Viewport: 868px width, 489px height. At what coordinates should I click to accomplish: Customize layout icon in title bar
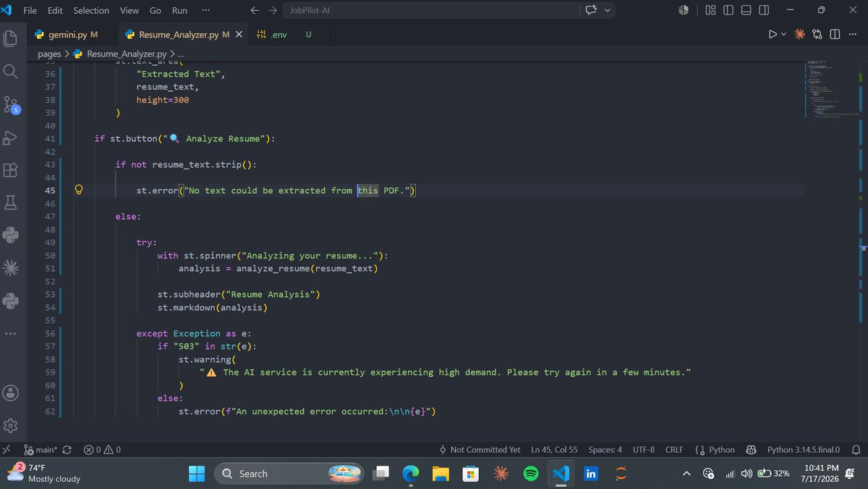pos(710,10)
